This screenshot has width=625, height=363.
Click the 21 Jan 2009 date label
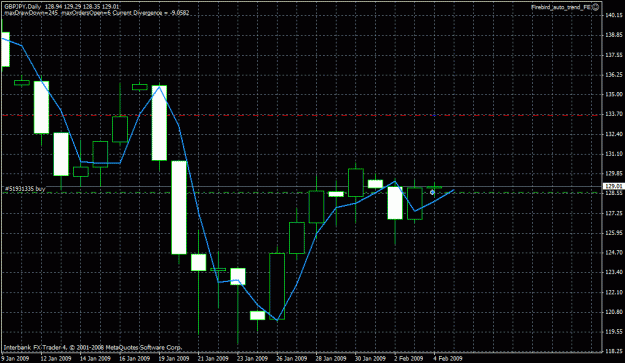[x=213, y=358]
